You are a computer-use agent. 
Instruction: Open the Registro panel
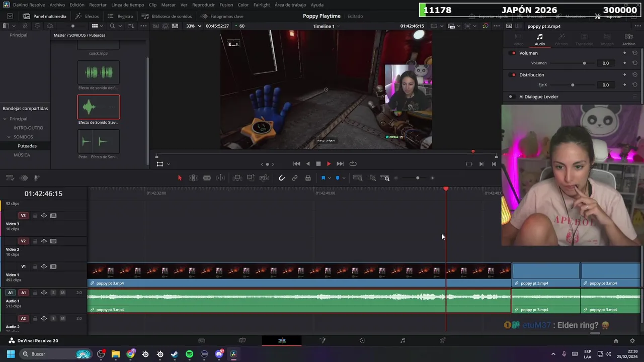pyautogui.click(x=120, y=16)
